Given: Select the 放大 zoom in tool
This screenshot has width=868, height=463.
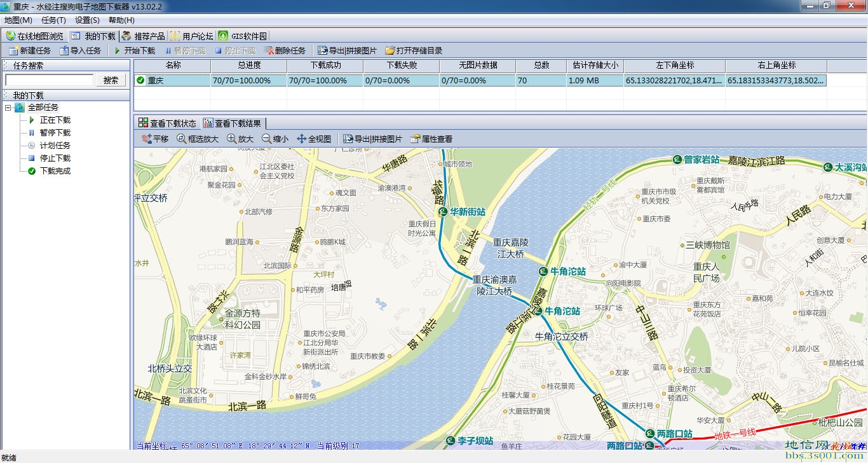Looking at the screenshot, I should [240, 139].
